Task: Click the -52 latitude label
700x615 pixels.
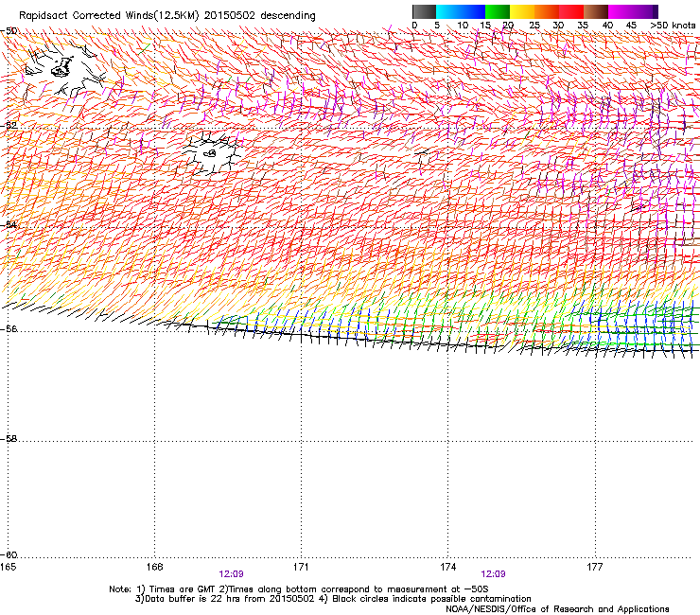Action: pyautogui.click(x=9, y=126)
